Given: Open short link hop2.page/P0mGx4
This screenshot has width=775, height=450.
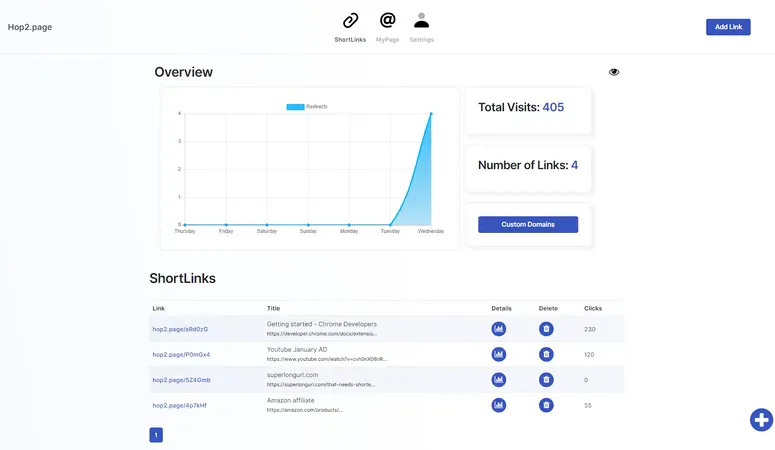Looking at the screenshot, I should pos(181,355).
